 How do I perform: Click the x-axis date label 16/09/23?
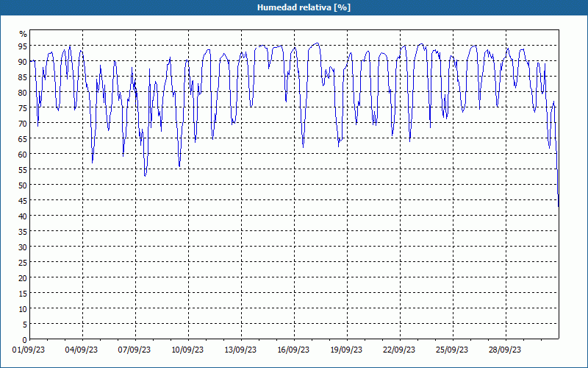[x=293, y=350]
